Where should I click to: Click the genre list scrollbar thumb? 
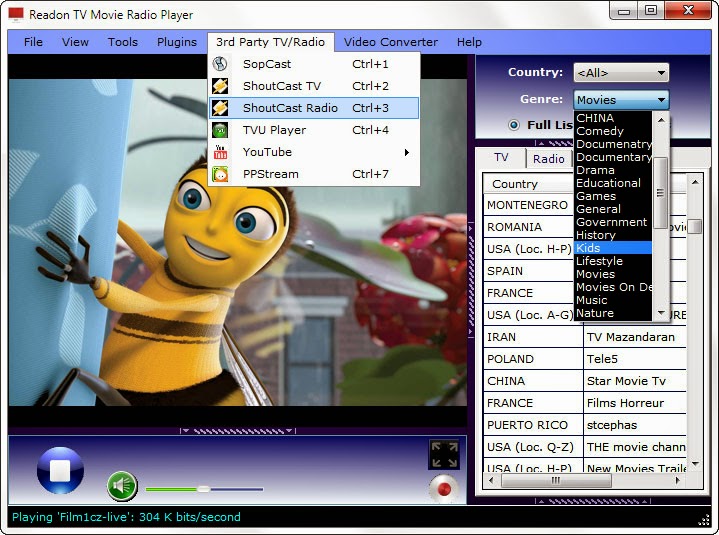660,193
